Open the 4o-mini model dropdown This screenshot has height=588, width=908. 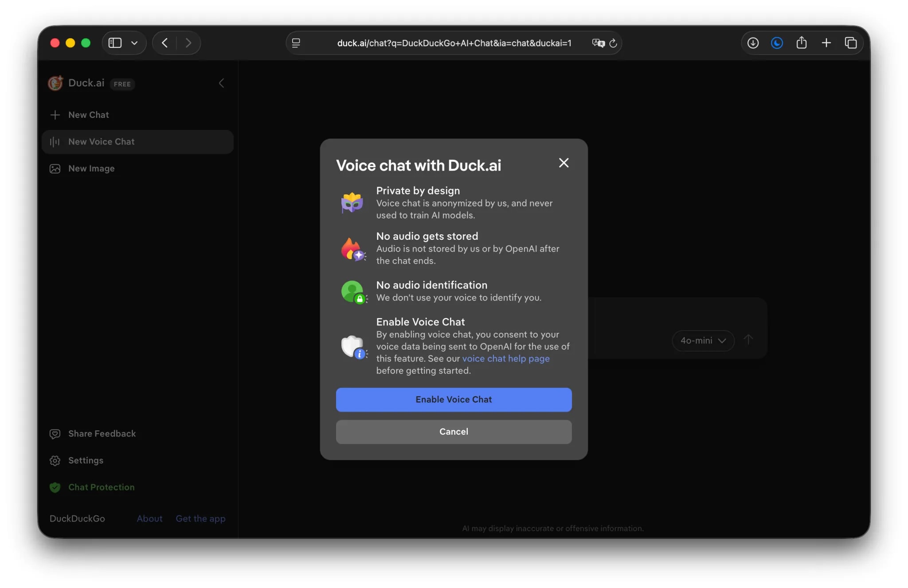702,340
